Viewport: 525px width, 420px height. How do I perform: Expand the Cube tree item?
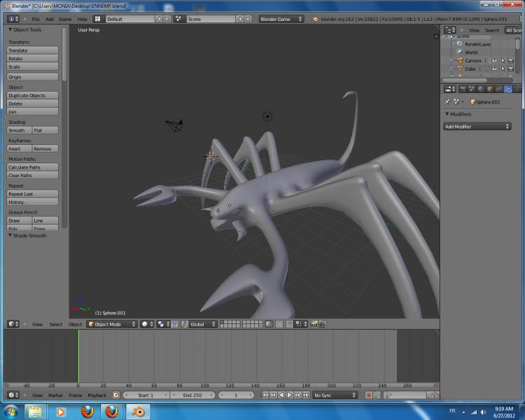tap(451, 69)
